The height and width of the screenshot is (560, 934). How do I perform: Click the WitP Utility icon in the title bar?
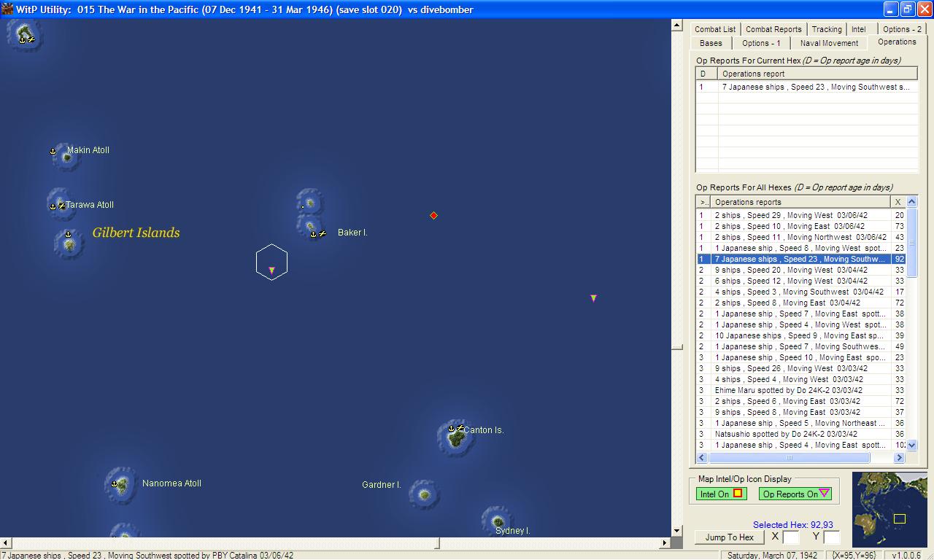tap(8, 9)
